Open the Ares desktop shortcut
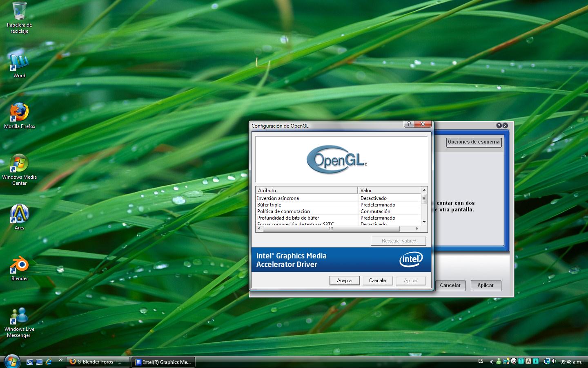The width and height of the screenshot is (588, 368). coord(19,214)
